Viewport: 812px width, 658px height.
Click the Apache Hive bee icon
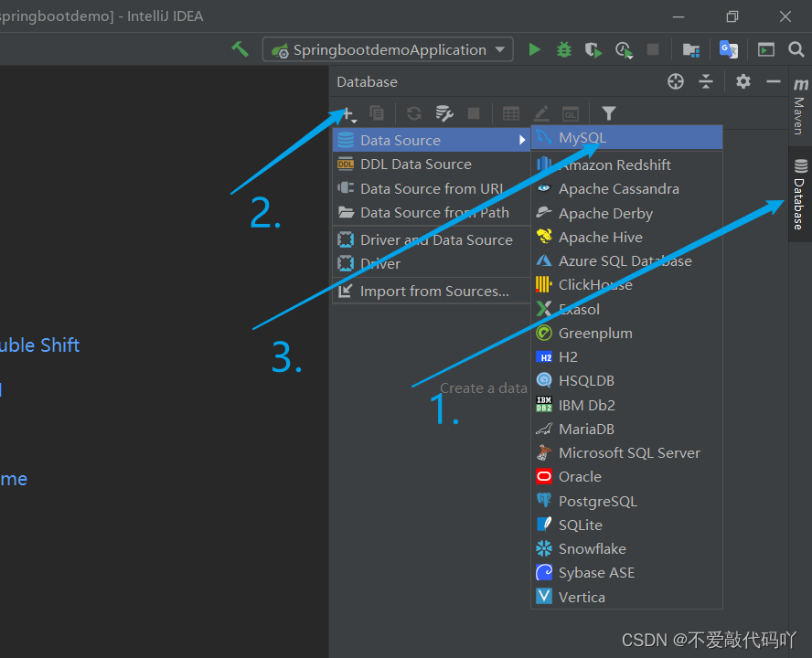[544, 237]
